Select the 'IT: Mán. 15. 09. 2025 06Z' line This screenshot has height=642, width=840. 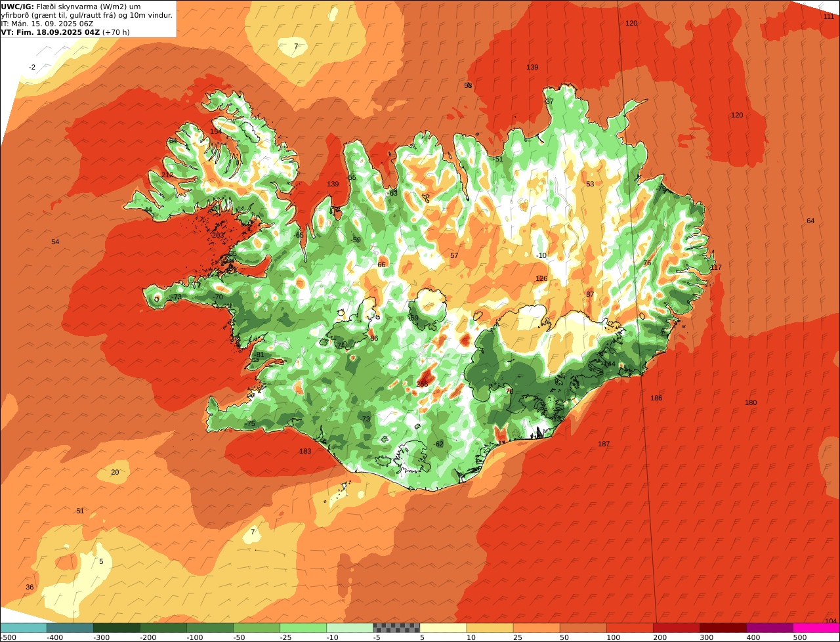click(47, 24)
